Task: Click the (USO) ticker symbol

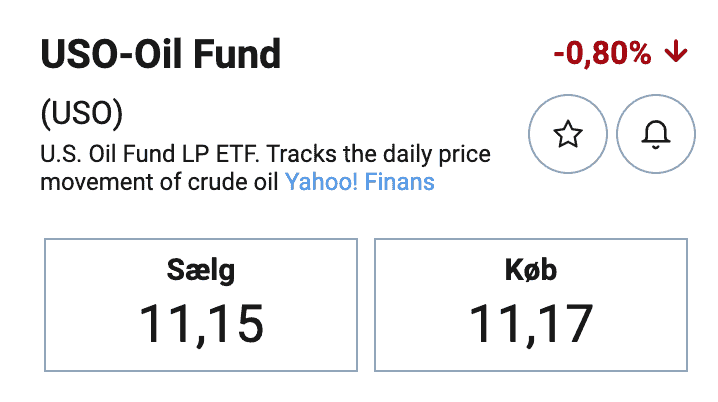Action: coord(82,113)
